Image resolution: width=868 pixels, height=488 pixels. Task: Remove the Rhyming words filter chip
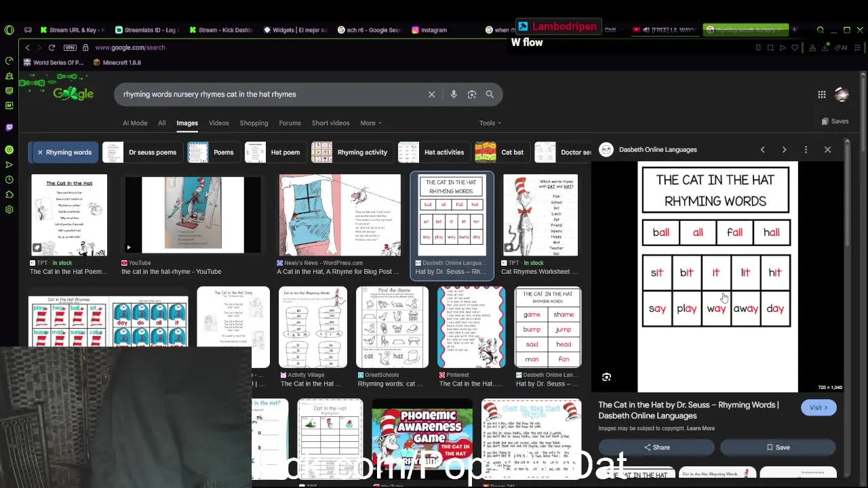coord(40,152)
